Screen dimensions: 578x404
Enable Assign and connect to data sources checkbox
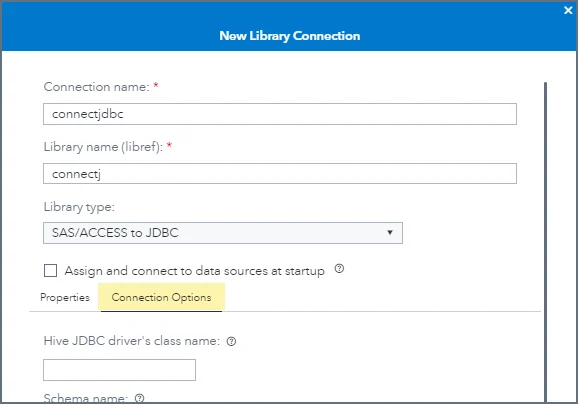coord(50,270)
